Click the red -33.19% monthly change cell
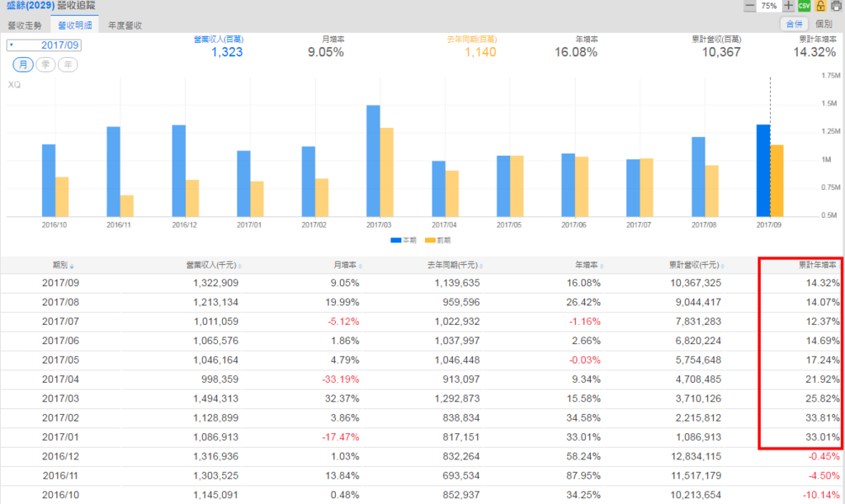This screenshot has width=845, height=504. pyautogui.click(x=341, y=379)
